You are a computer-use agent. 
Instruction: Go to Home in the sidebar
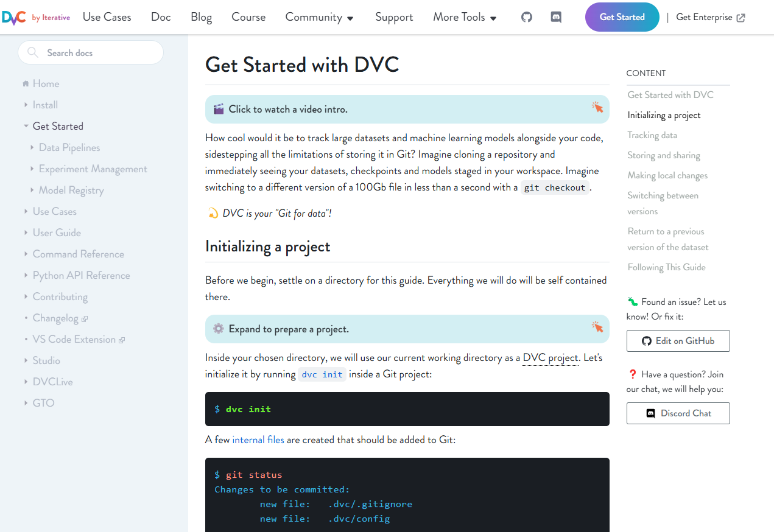coord(46,83)
